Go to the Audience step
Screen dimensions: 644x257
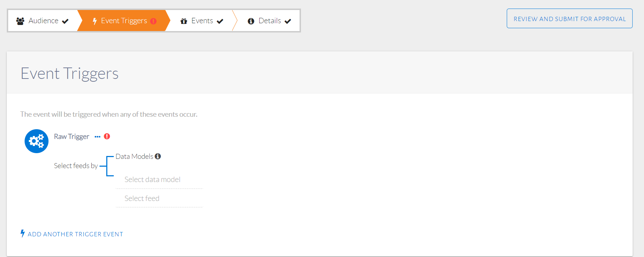(43, 21)
